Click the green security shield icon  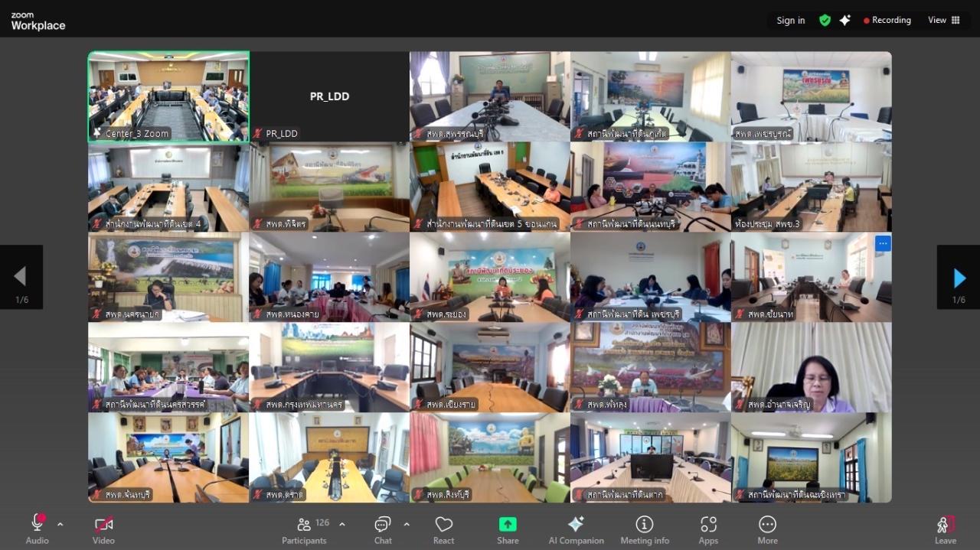(x=825, y=21)
